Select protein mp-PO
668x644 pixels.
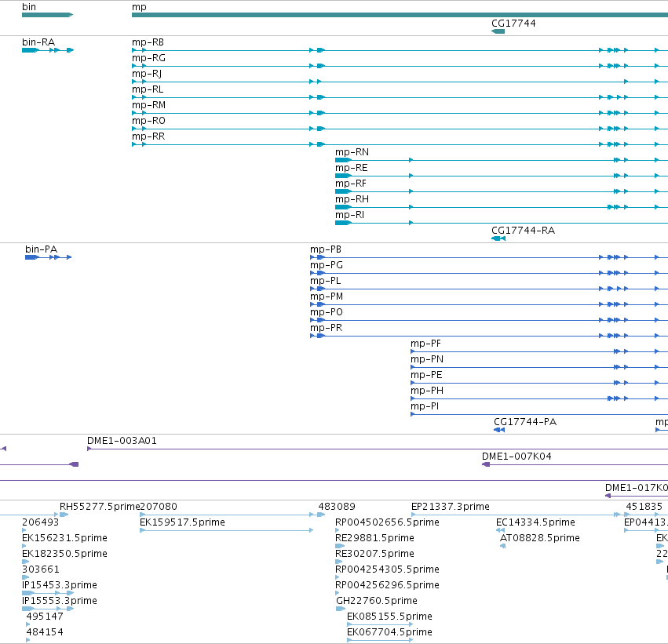click(x=489, y=320)
